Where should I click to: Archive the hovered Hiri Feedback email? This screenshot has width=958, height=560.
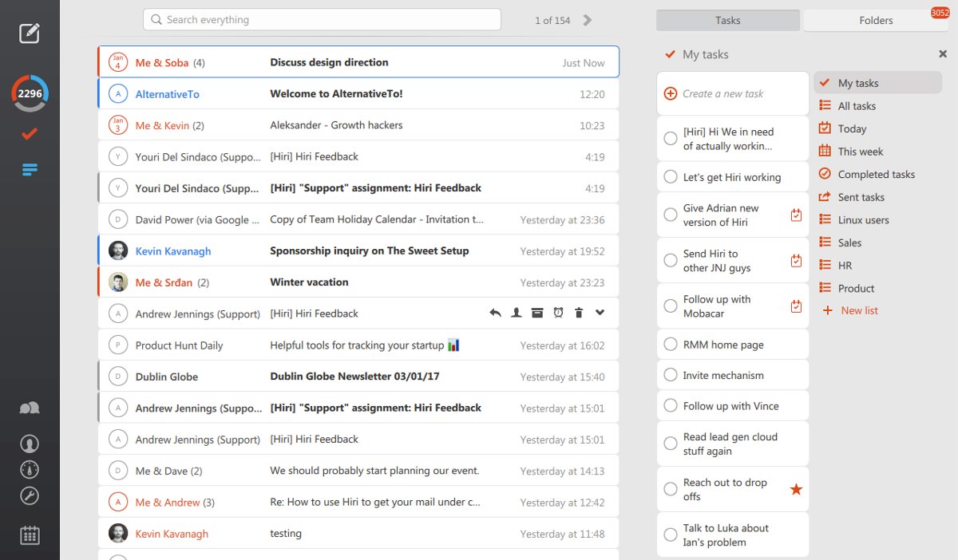(x=536, y=313)
